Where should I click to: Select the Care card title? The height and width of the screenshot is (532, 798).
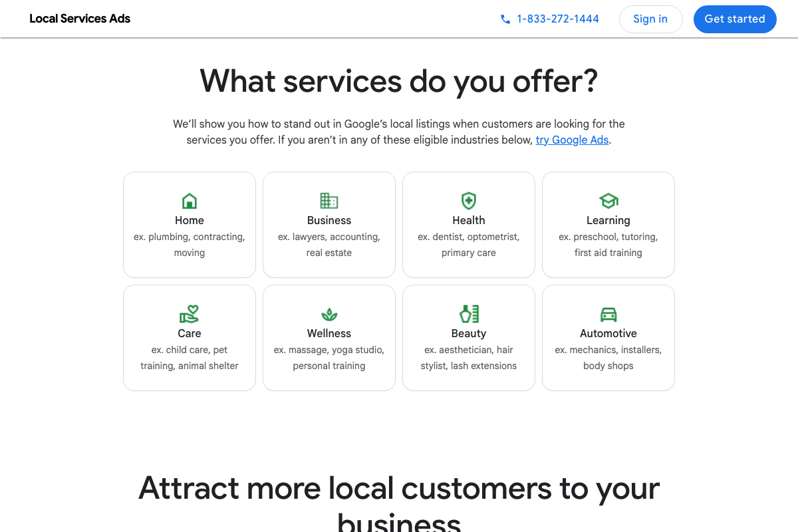190,333
